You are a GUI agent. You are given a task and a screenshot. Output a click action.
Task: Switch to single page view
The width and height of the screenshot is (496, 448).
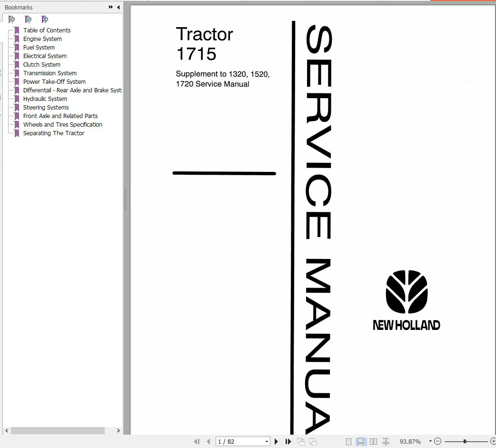click(348, 442)
